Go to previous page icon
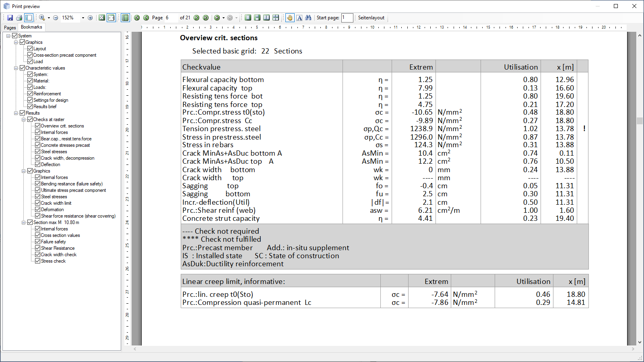 [x=146, y=18]
